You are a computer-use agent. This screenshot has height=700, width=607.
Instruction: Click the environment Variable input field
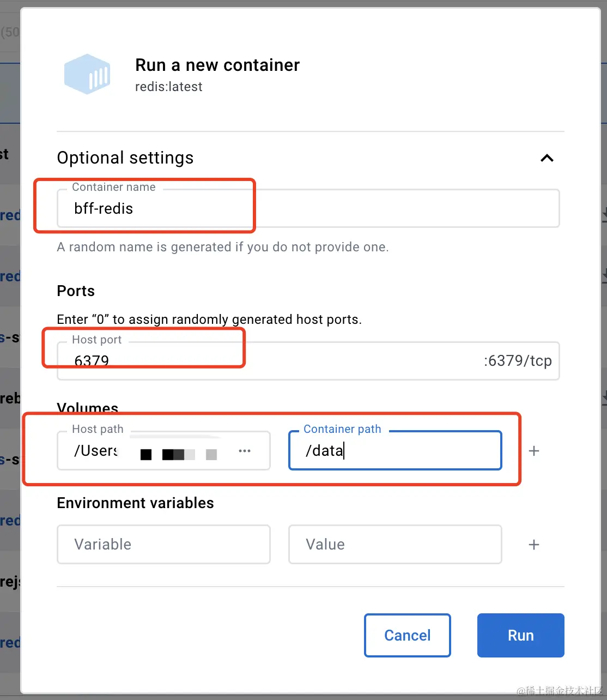click(163, 544)
